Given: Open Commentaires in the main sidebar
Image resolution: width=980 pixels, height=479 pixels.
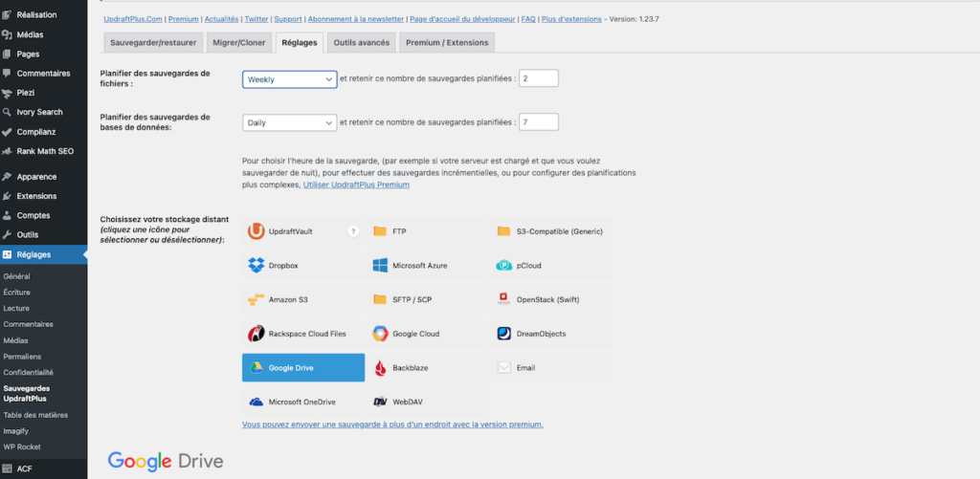Looking at the screenshot, I should pyautogui.click(x=43, y=73).
